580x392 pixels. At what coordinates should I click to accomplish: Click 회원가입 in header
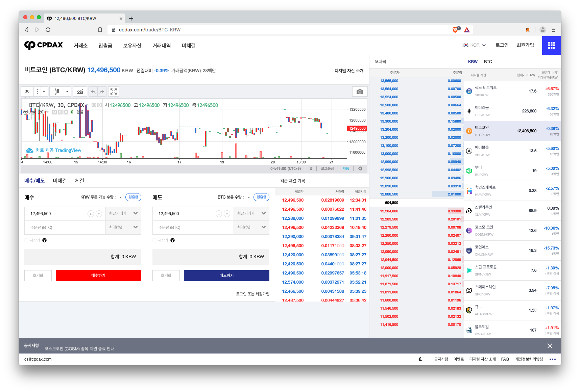pyautogui.click(x=525, y=45)
